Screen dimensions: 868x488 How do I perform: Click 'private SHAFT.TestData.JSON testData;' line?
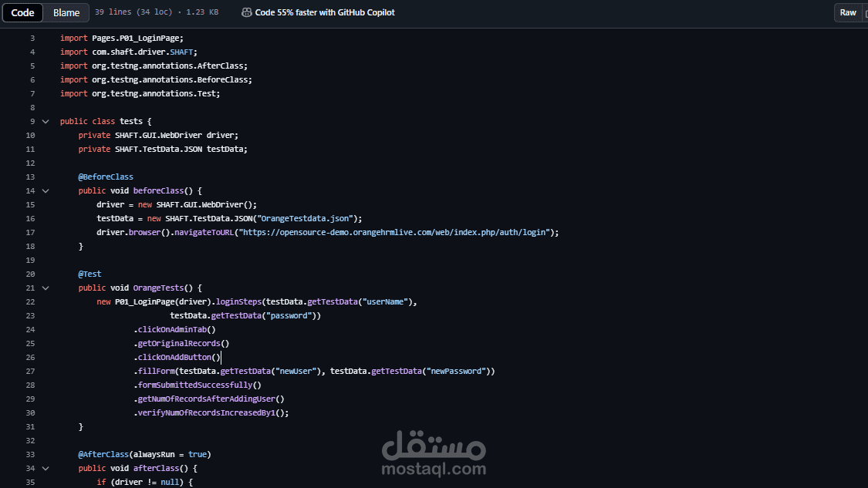163,149
